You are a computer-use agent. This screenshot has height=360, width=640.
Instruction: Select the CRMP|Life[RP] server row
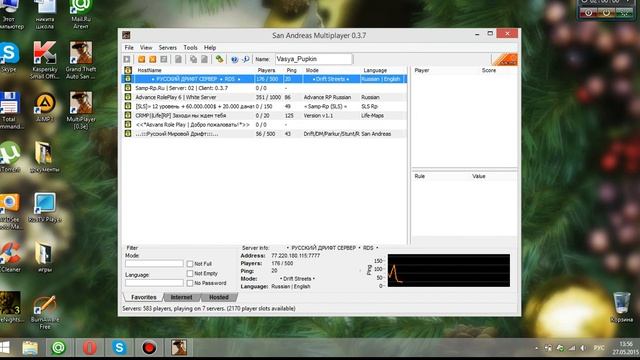(265, 116)
